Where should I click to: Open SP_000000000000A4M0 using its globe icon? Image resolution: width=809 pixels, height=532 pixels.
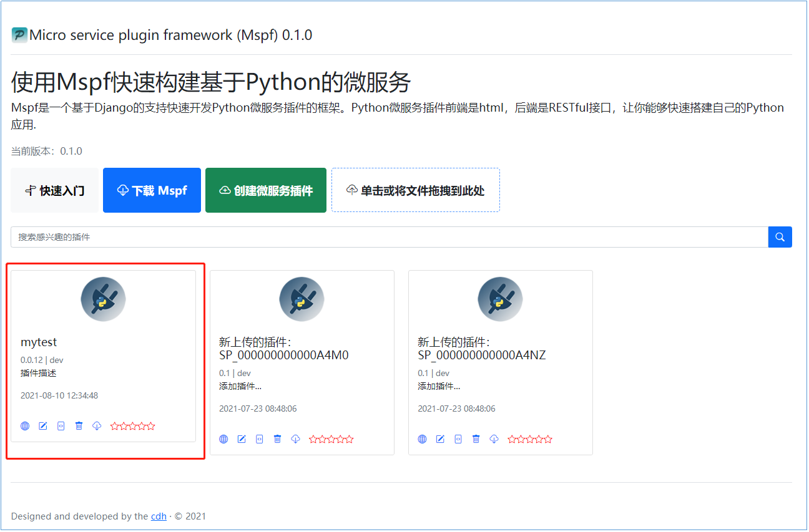click(223, 438)
